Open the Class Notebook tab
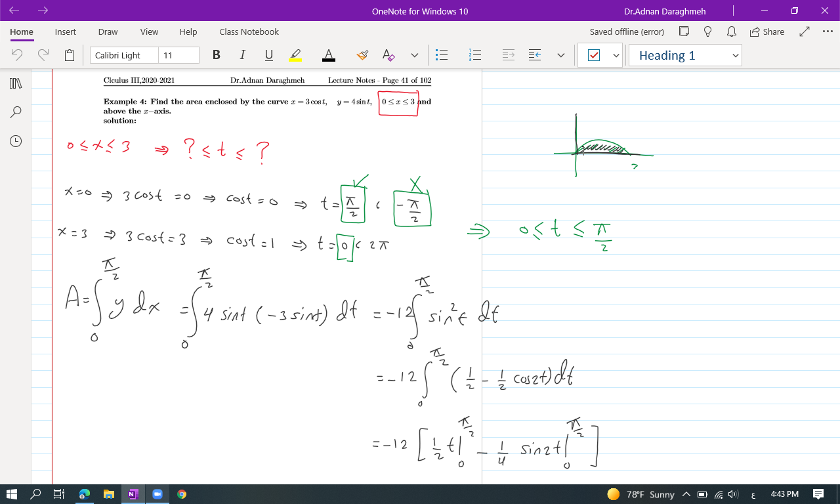 [x=249, y=31]
